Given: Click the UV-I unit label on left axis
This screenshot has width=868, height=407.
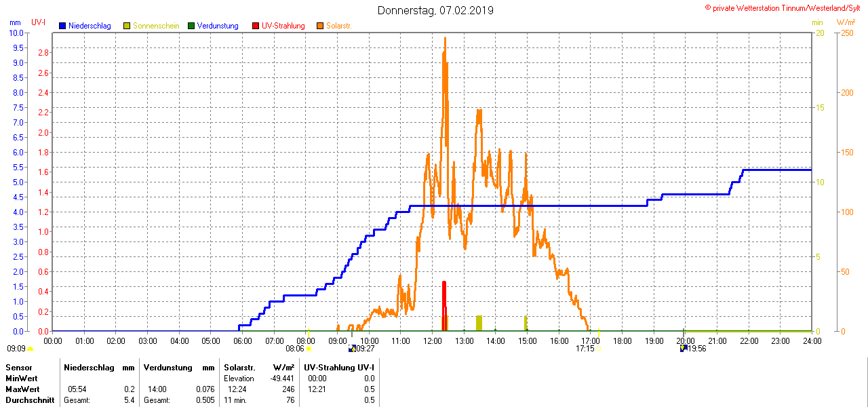Looking at the screenshot, I should (x=38, y=22).
